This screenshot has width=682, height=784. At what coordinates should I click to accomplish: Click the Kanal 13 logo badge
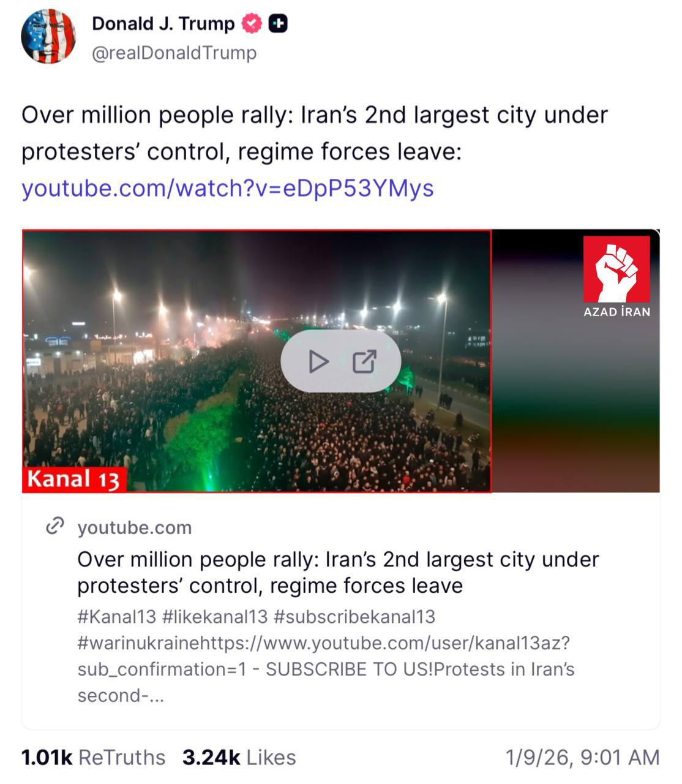[74, 480]
